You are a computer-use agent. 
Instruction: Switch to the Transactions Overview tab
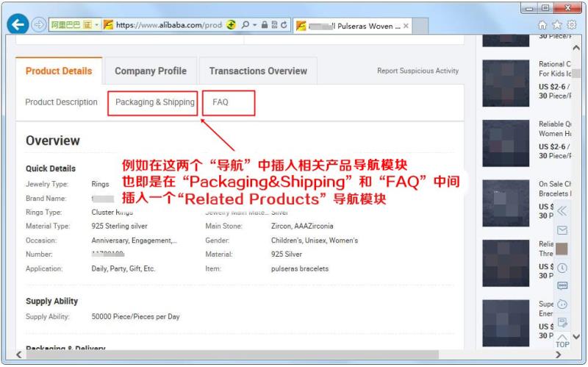[258, 71]
